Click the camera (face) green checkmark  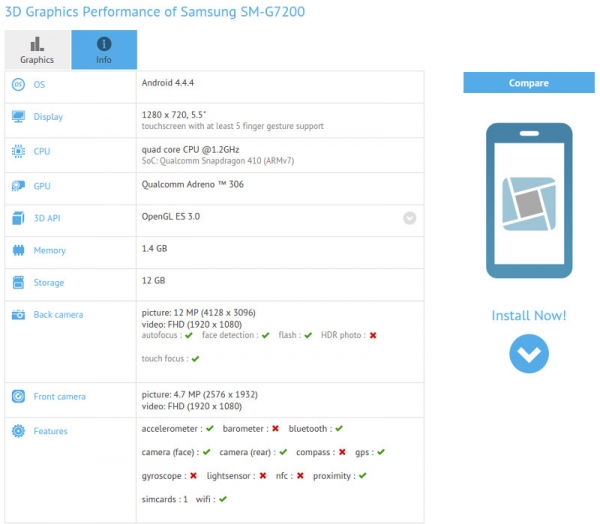tap(207, 452)
